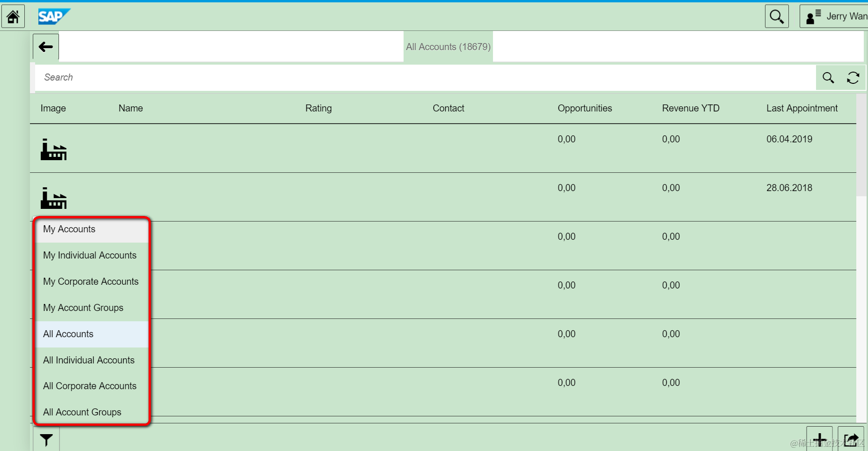Run search with the search bar magnifier
Viewport: 868px width, 451px height.
click(x=828, y=78)
